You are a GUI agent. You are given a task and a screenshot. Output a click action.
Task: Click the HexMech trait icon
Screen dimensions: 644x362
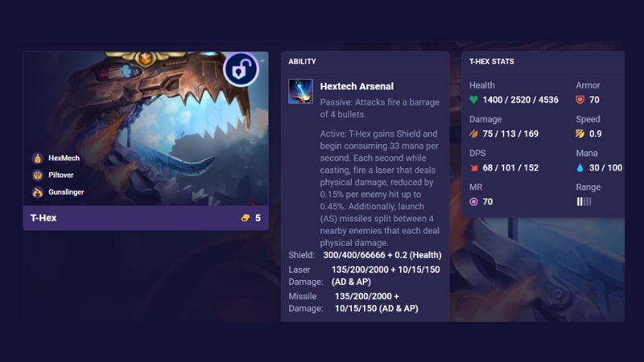[37, 158]
